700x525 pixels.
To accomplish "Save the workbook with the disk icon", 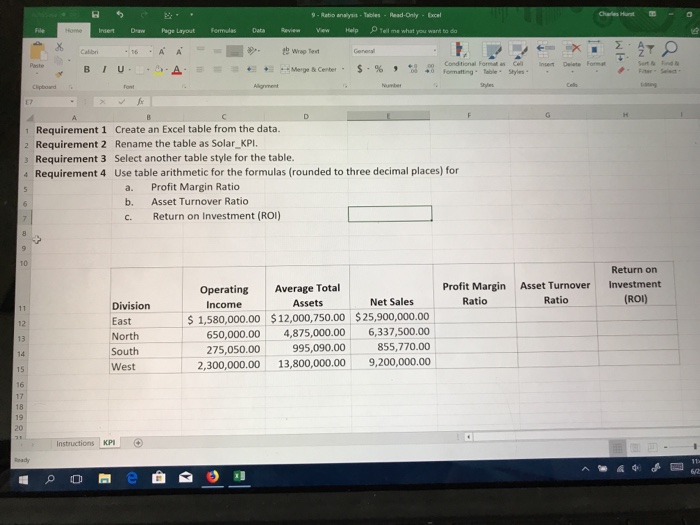I will click(95, 15).
